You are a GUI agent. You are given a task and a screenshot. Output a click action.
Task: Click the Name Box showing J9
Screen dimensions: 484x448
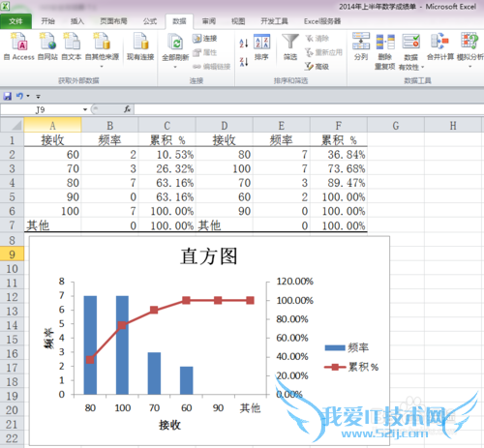pyautogui.click(x=41, y=109)
